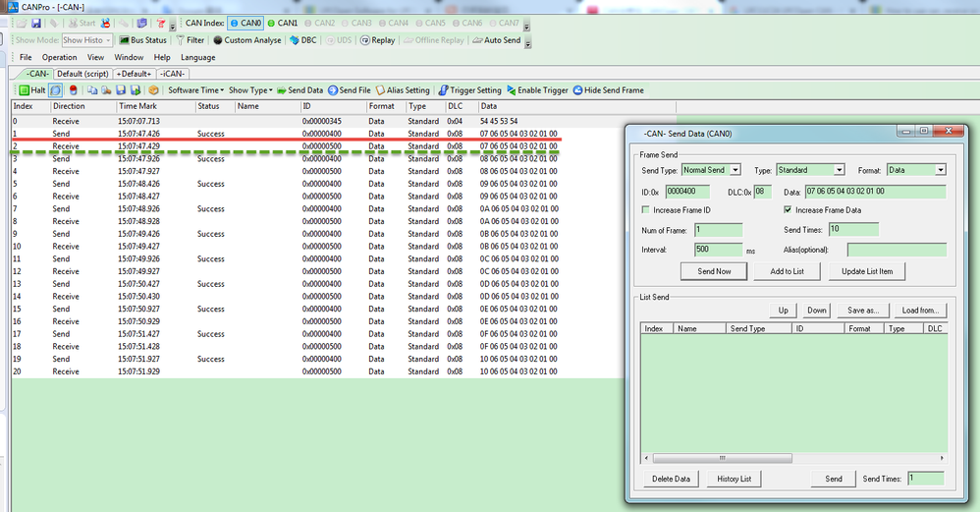
Task: Open the DBC tool
Action: tap(303, 40)
